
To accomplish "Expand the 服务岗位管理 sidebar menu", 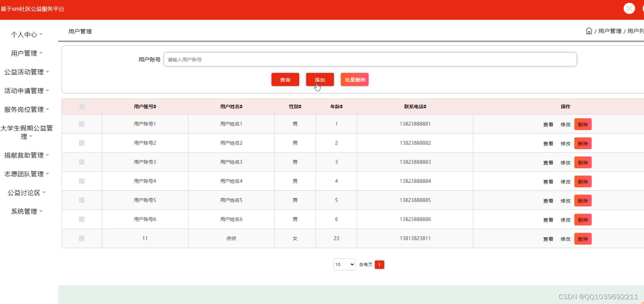I will [27, 110].
